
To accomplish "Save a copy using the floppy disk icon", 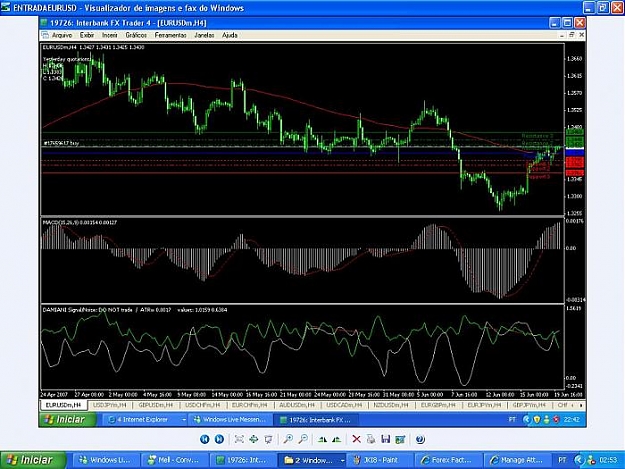I will 385,439.
